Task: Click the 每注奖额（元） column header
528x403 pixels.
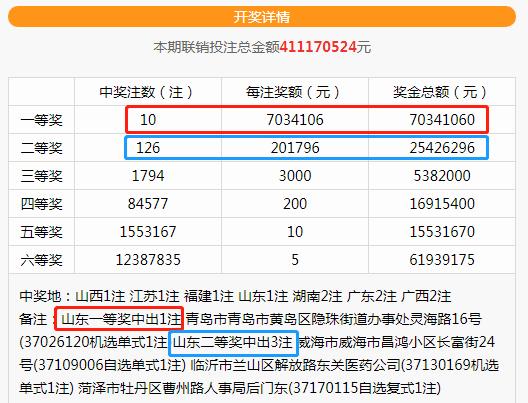Action: tap(293, 92)
